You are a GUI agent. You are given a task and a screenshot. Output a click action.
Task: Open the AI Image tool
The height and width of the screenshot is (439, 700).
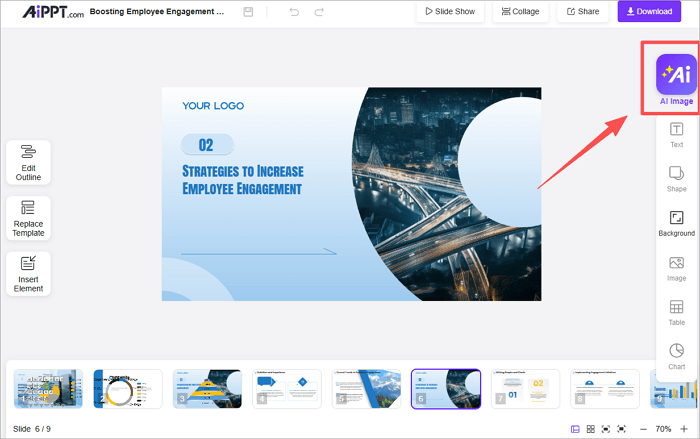click(x=676, y=77)
